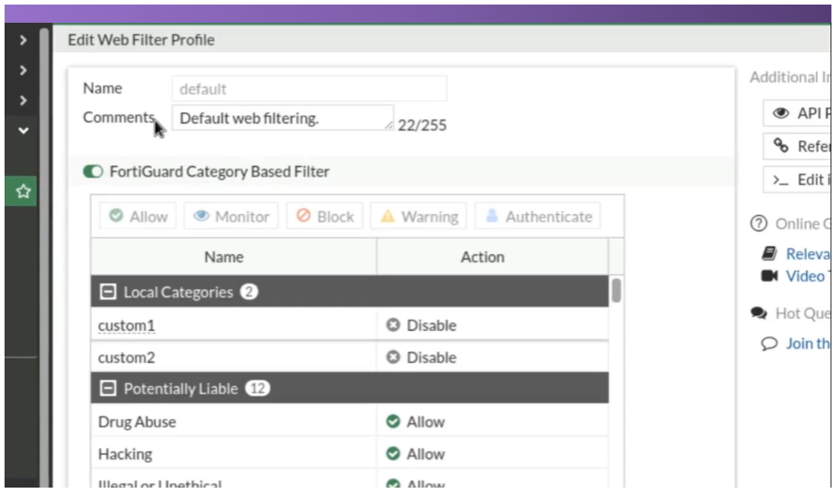836x504 pixels.
Task: Open the Relevant documentation link
Action: click(808, 253)
